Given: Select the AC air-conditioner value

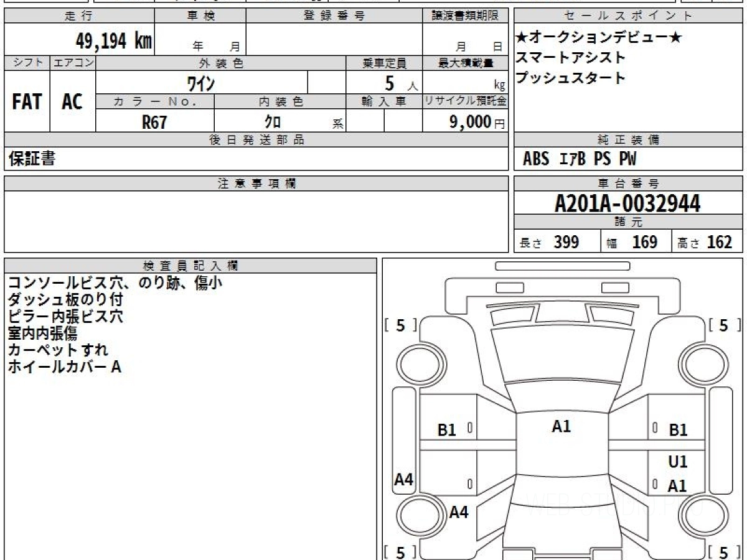Looking at the screenshot, I should point(72,101).
